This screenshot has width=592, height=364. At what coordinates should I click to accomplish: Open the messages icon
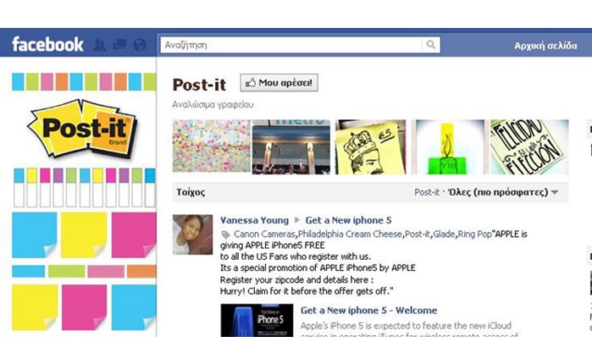point(119,45)
